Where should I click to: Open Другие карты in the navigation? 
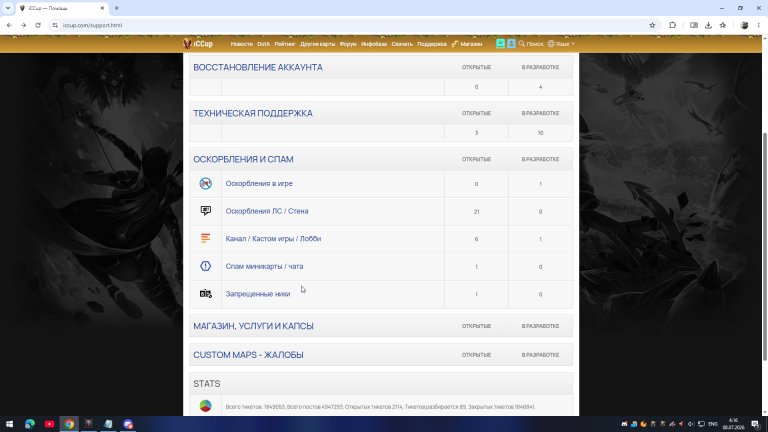(x=317, y=44)
